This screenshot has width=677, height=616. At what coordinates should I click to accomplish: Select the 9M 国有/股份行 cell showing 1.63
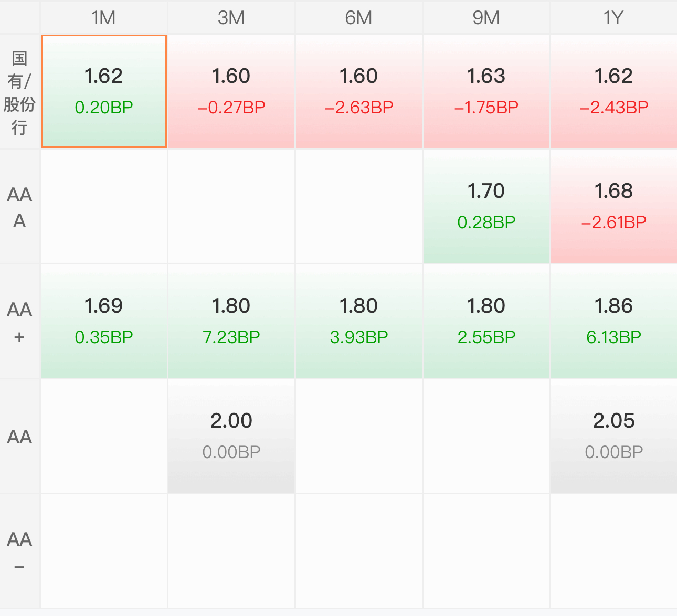[486, 91]
